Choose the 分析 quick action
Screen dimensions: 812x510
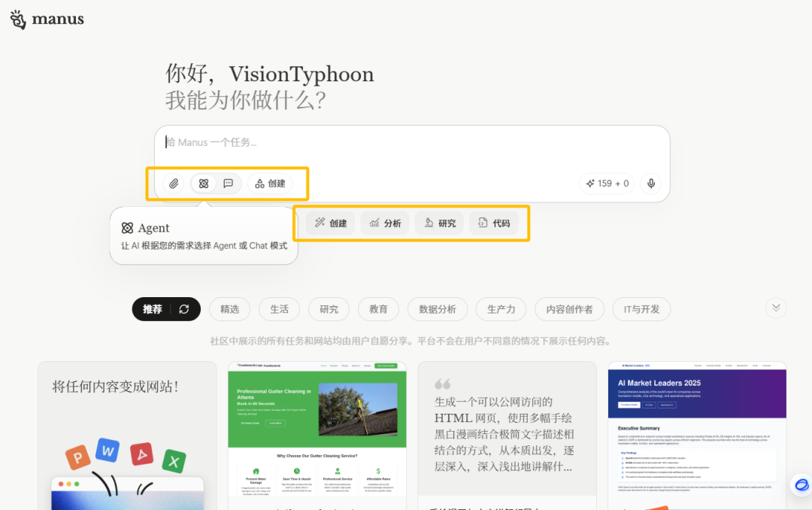385,223
